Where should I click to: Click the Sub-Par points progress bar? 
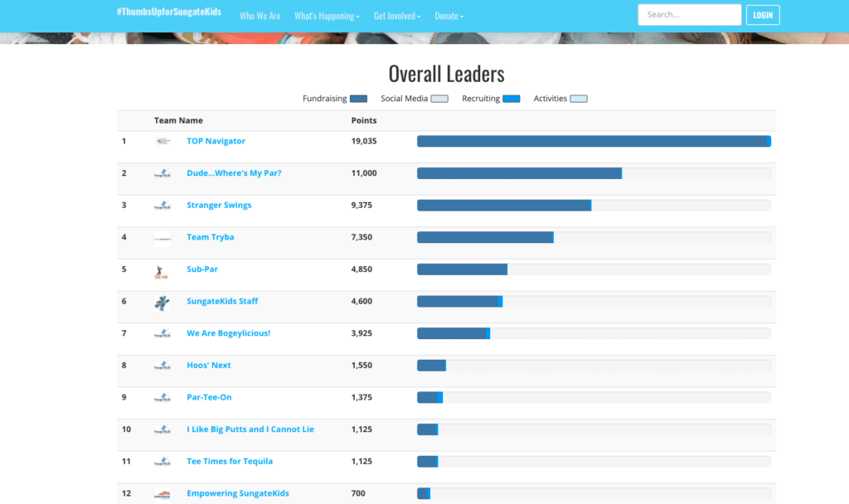point(594,269)
